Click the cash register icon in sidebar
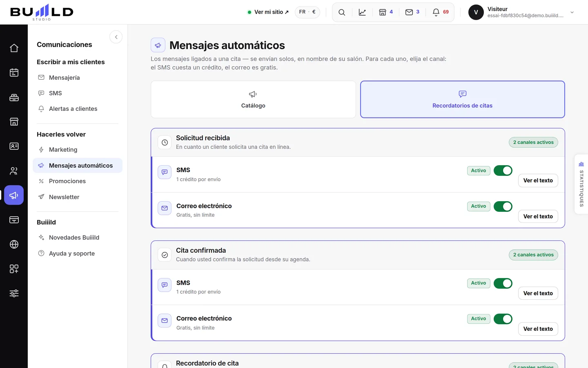The image size is (588, 368). [14, 97]
